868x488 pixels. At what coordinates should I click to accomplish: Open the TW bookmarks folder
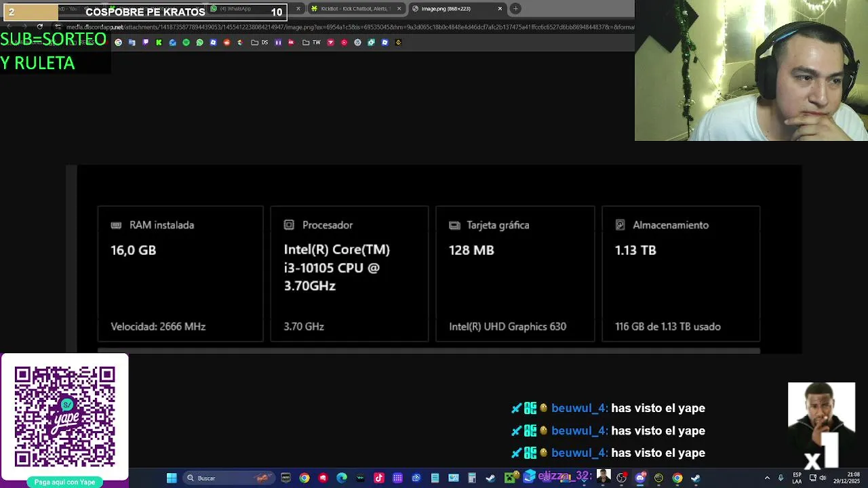click(x=311, y=42)
